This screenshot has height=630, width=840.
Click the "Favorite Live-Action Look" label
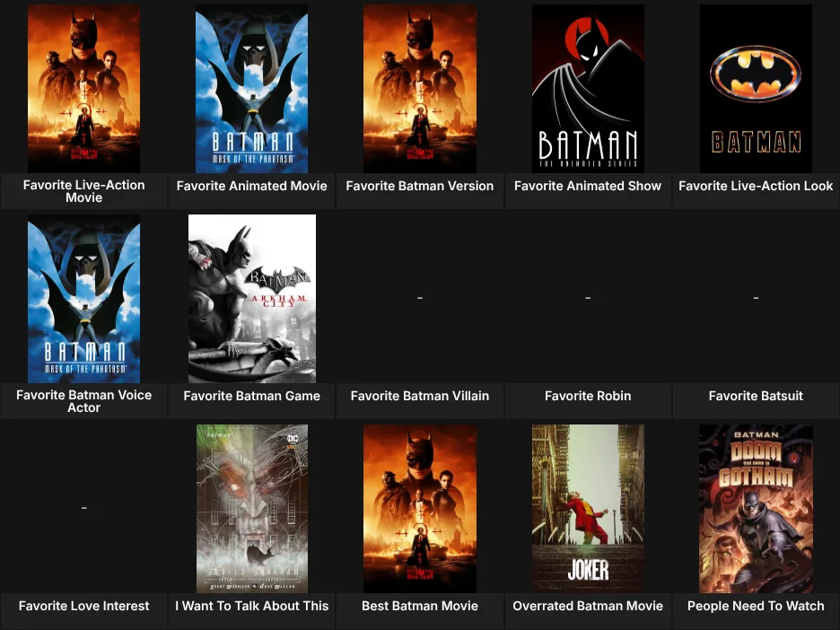tap(756, 186)
